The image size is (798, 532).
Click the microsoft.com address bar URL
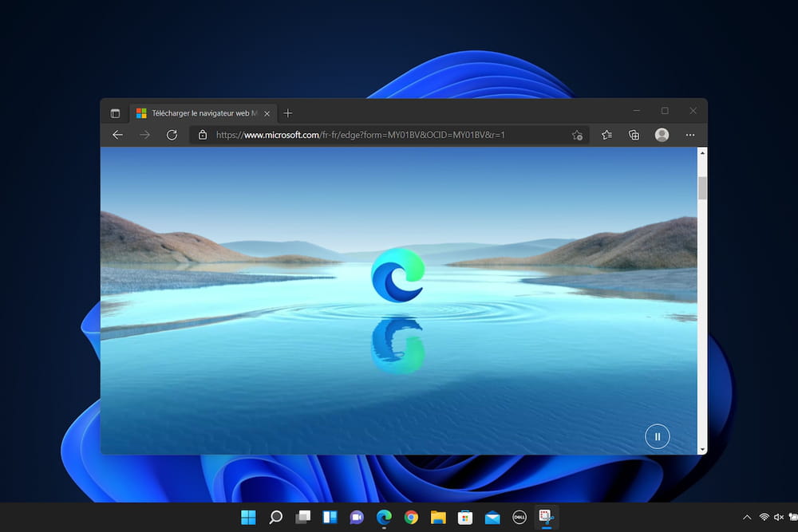pyautogui.click(x=361, y=135)
